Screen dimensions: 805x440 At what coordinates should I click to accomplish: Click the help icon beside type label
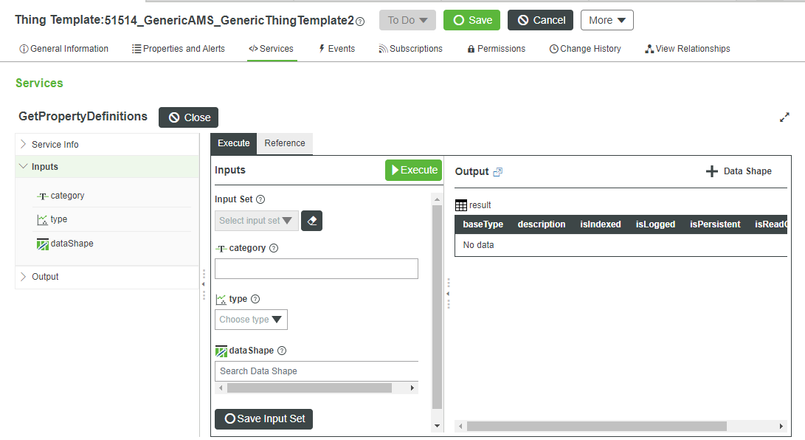(255, 299)
